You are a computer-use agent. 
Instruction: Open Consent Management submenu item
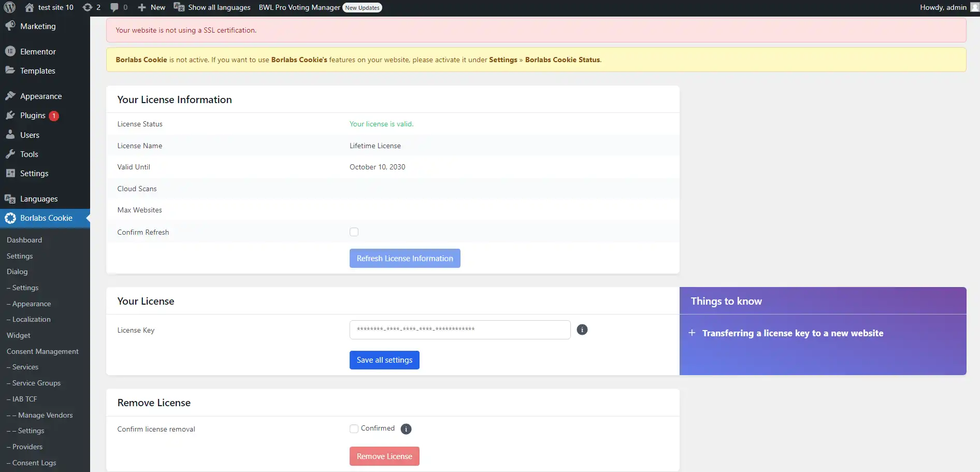click(42, 351)
